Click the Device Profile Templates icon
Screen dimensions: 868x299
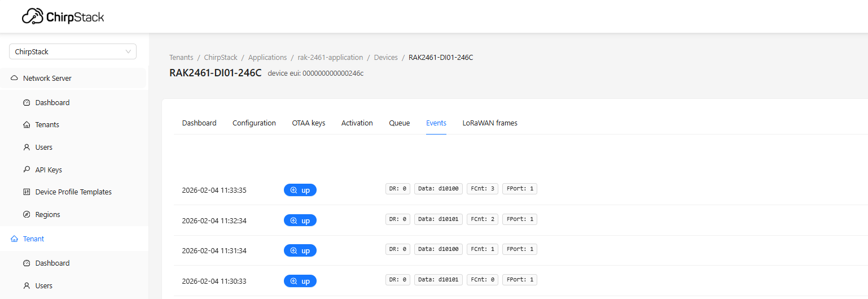pos(27,192)
